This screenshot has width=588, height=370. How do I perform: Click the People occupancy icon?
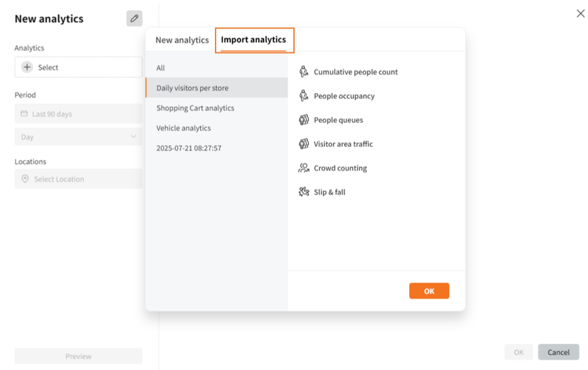(x=304, y=96)
